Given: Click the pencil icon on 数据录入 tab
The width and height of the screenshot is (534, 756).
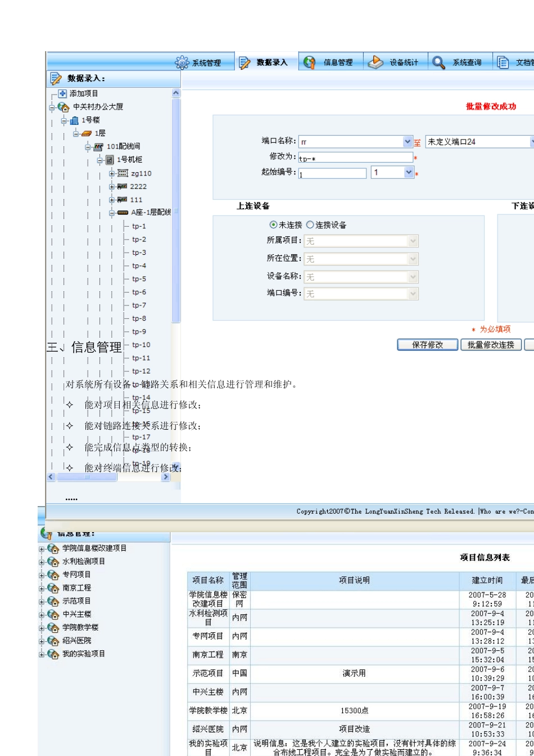Looking at the screenshot, I should pos(245,62).
